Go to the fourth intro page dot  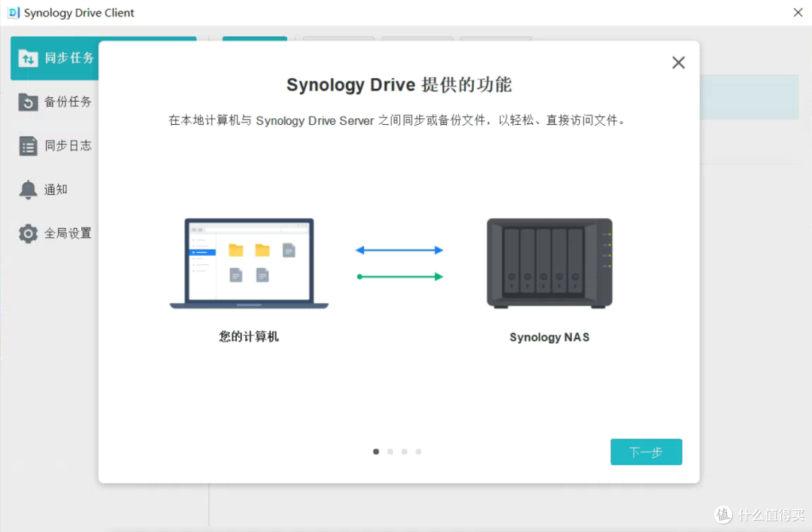(x=419, y=451)
